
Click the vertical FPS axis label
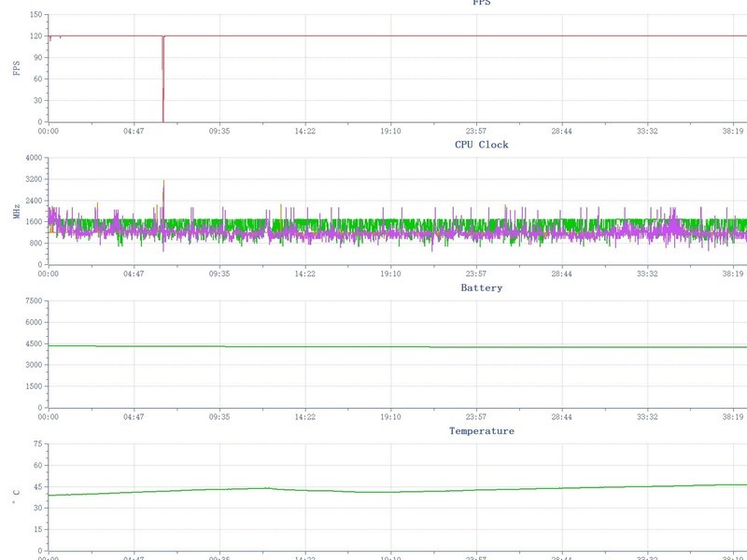pos(17,68)
